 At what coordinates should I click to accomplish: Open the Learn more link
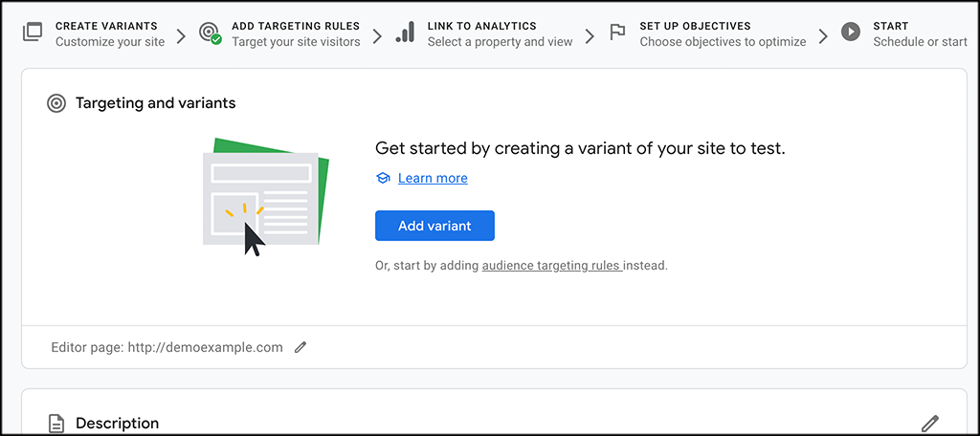(433, 178)
